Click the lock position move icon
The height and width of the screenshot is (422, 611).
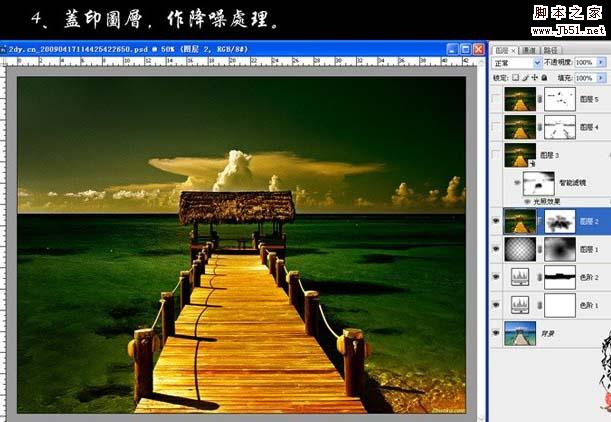pos(534,78)
